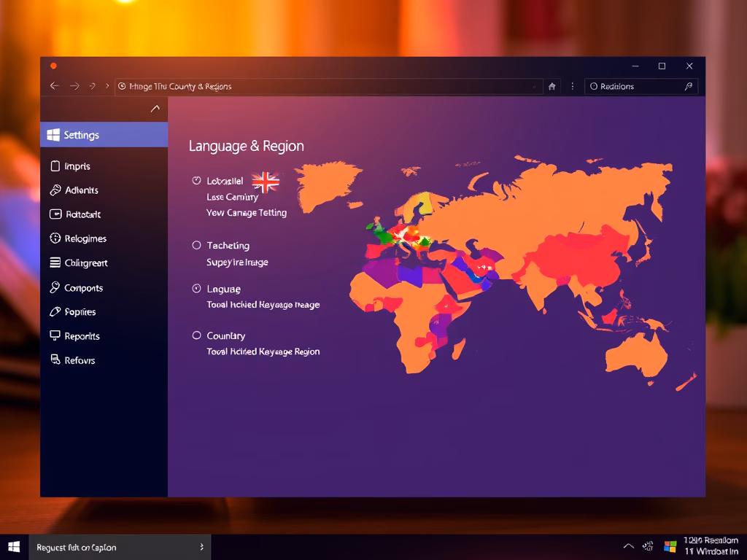Image resolution: width=747 pixels, height=560 pixels.
Task: Click the home icon beside address bar
Action: pyautogui.click(x=552, y=86)
